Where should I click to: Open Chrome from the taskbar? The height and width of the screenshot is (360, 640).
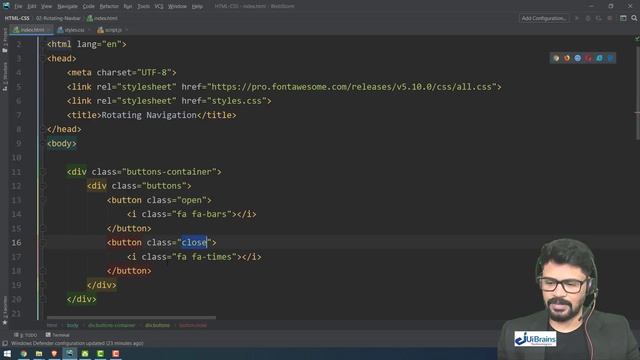click(24, 354)
